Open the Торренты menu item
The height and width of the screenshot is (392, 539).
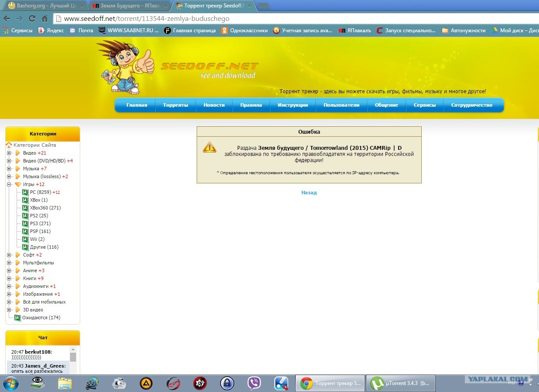(176, 105)
